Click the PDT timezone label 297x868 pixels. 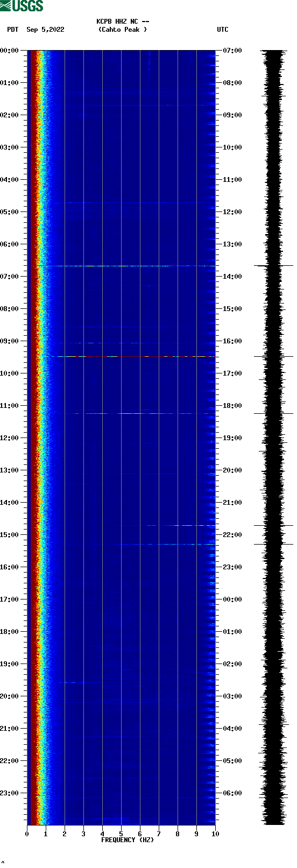click(x=13, y=30)
